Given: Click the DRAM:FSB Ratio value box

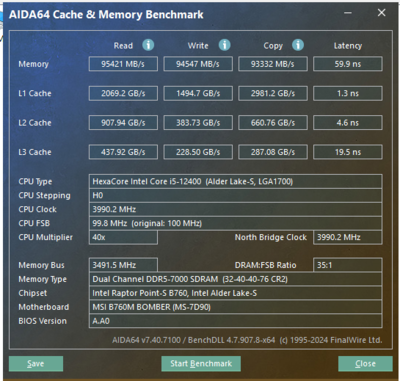Looking at the screenshot, I should (x=348, y=265).
